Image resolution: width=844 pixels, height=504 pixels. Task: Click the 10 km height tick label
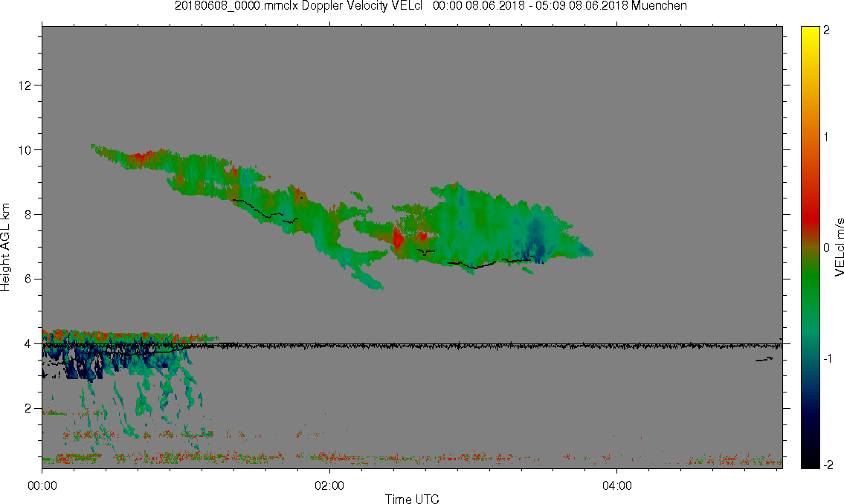[25, 150]
